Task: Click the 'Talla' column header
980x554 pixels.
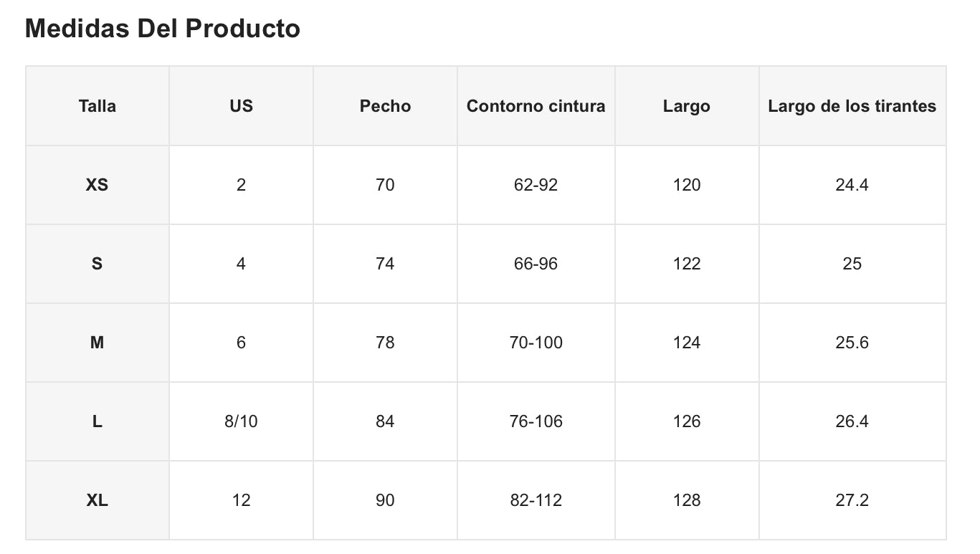Action: pyautogui.click(x=97, y=106)
